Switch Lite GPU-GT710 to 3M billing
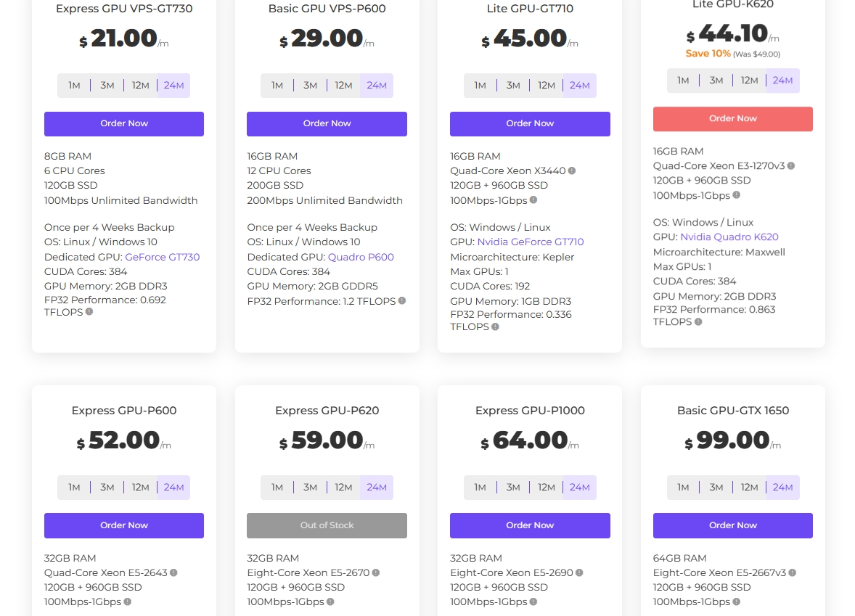Image resolution: width=855 pixels, height=616 pixels. pyautogui.click(x=513, y=86)
